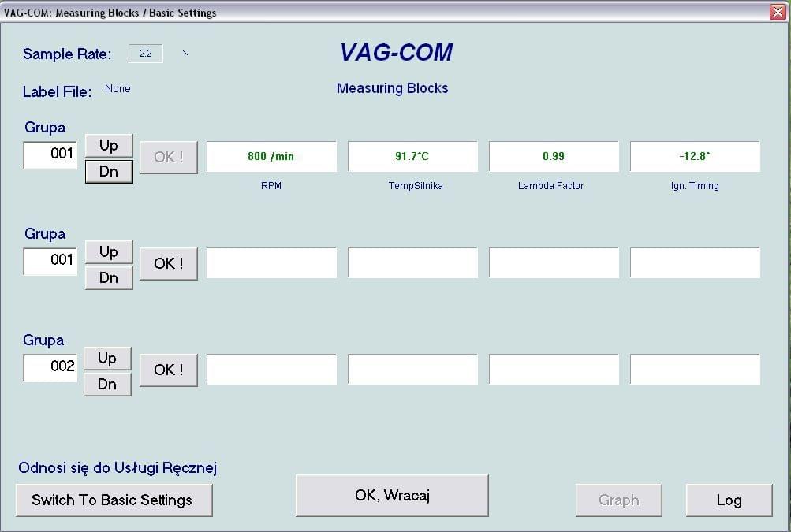Click Up button for first Grupa
This screenshot has height=532, width=791.
[x=109, y=146]
